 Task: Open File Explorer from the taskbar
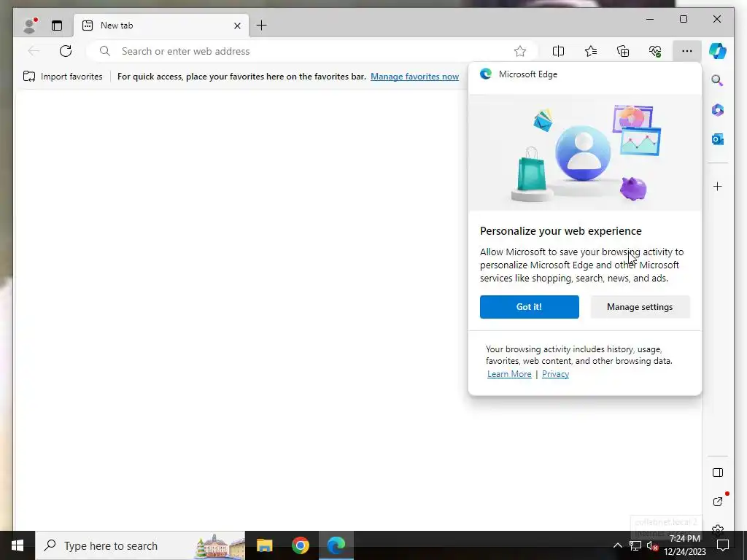coord(264,545)
